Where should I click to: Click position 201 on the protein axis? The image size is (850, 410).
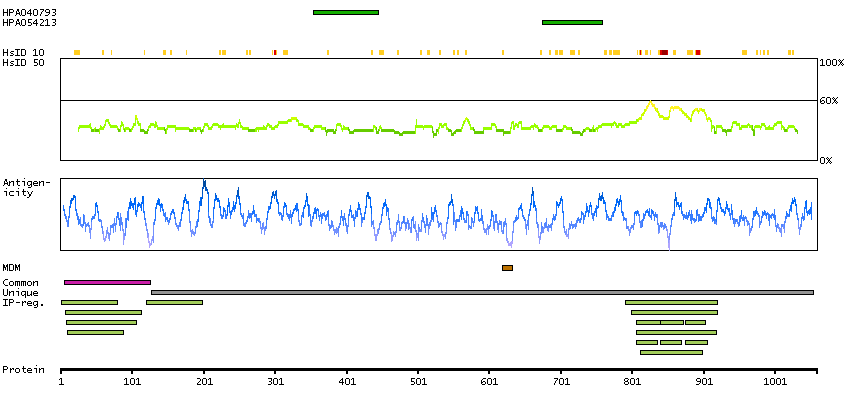click(x=204, y=381)
